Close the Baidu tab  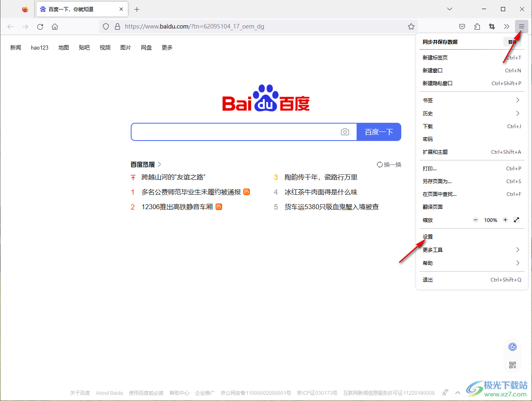(121, 9)
